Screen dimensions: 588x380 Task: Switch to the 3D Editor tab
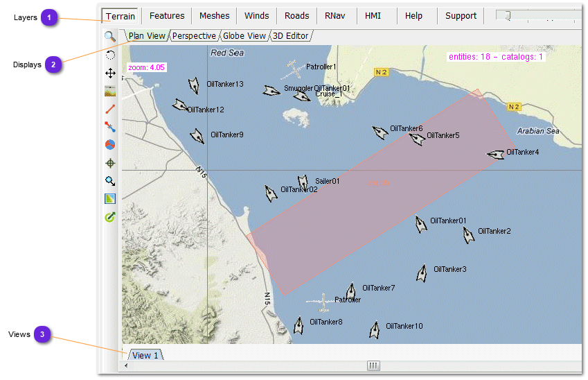[x=290, y=36]
